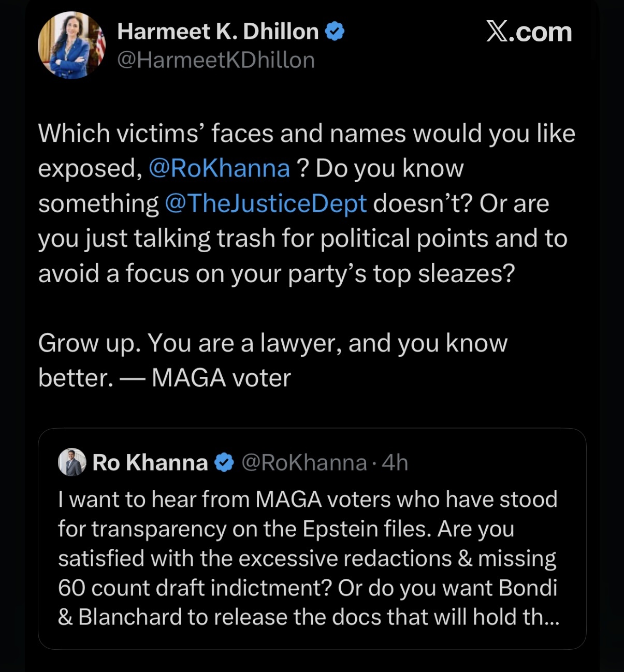Click the verified badge next to Ro Khanna
This screenshot has height=672, width=624.
(224, 462)
